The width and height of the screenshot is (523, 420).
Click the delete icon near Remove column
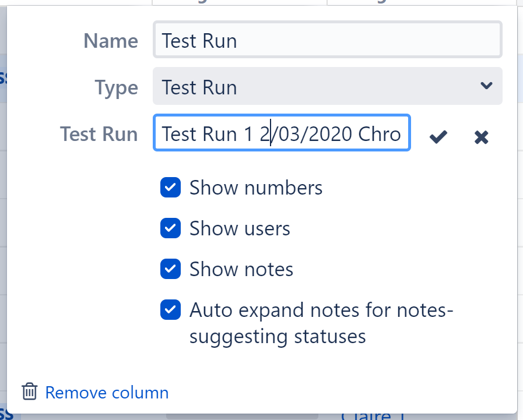(x=29, y=392)
